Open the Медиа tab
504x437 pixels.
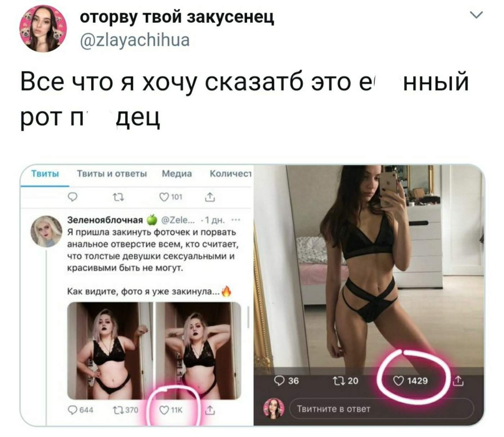(177, 174)
